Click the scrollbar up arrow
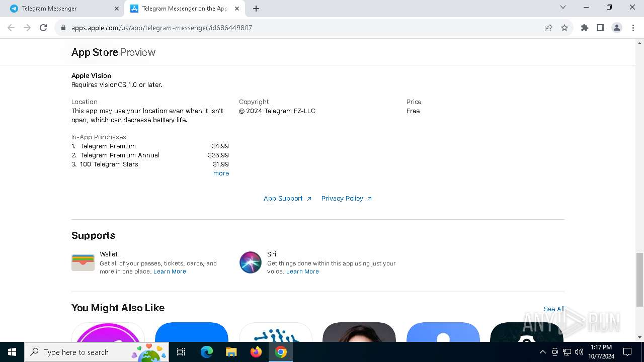Viewport: 644px width, 362px height. [639, 43]
